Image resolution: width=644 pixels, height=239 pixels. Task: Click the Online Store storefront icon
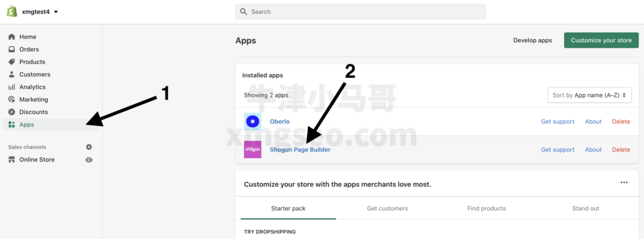[12, 160]
